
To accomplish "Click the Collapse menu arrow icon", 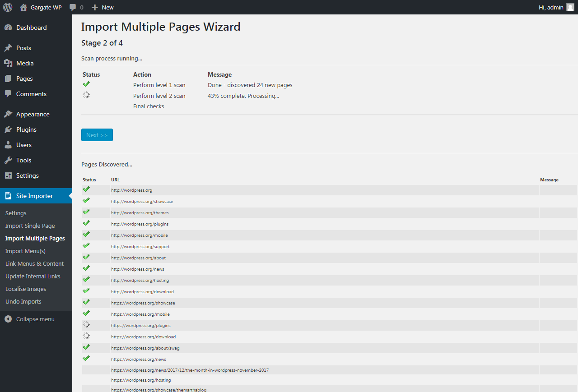I will tap(8, 319).
